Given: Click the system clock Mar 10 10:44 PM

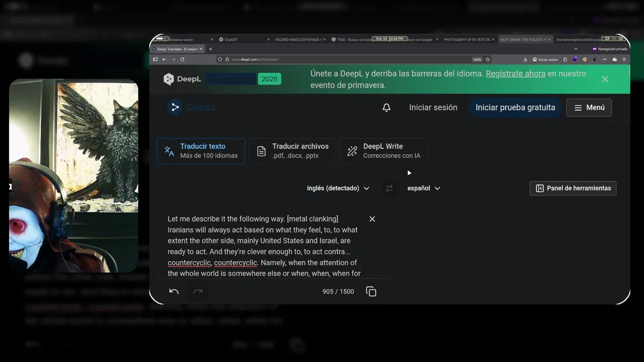Looking at the screenshot, I should point(389,39).
